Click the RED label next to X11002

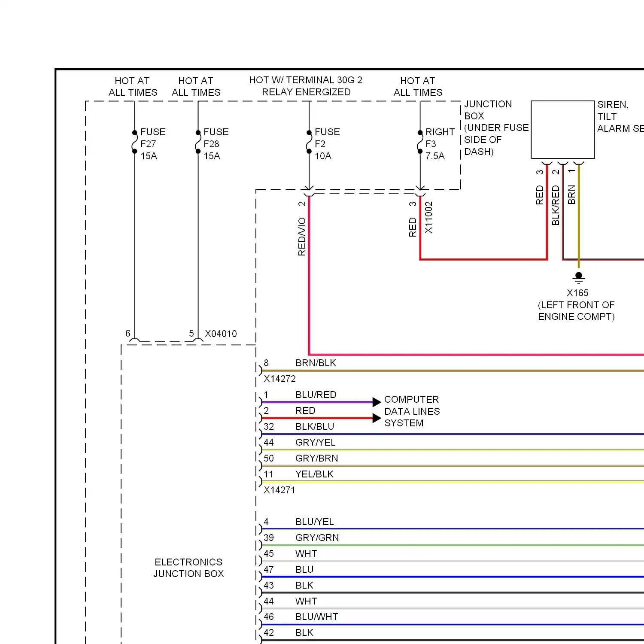(413, 227)
